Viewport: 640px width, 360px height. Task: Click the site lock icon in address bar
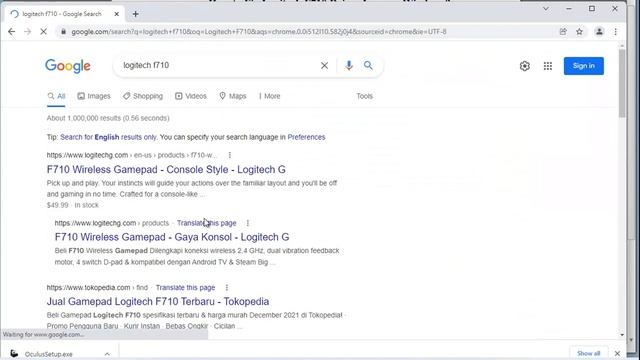click(63, 31)
